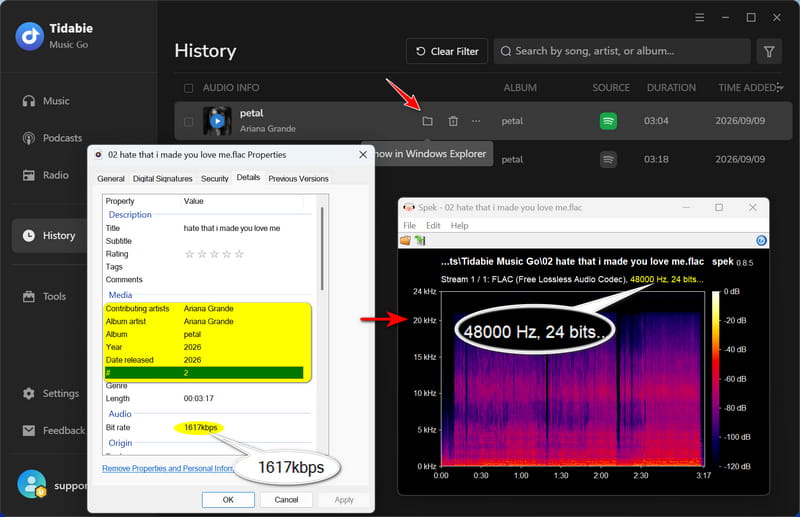Click the Bit rate 1617kbps value
Screen dimensions: 800x517
[x=201, y=427]
